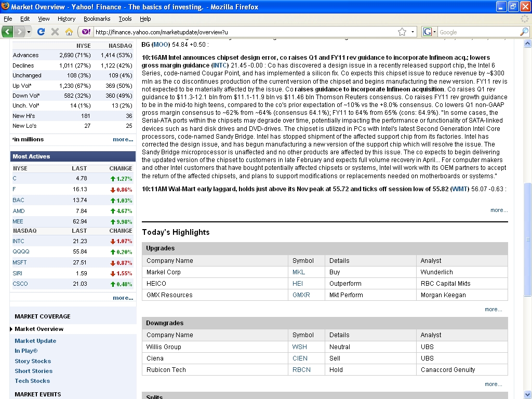Screen dimensions: 532x399
Task: Open the INTC link in Intel headline
Action: (220, 65)
